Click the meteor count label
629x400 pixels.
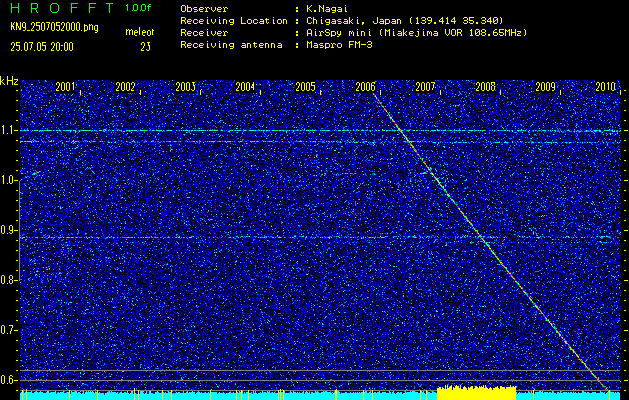pos(140,32)
